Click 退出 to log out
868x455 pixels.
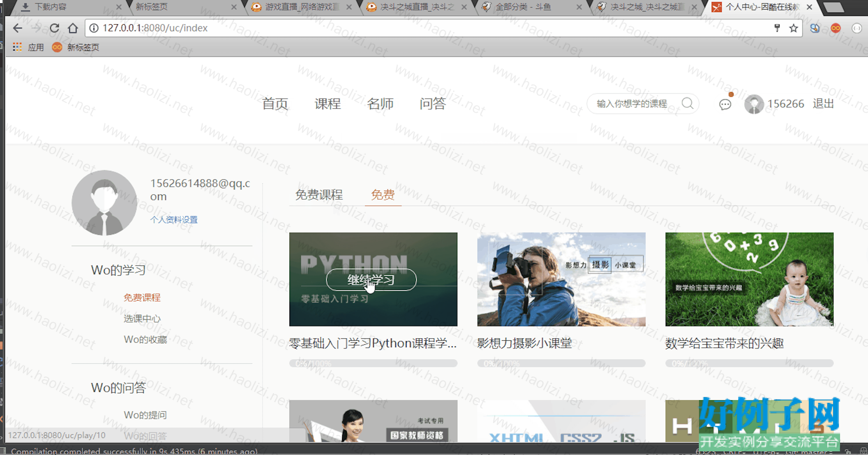pyautogui.click(x=823, y=104)
